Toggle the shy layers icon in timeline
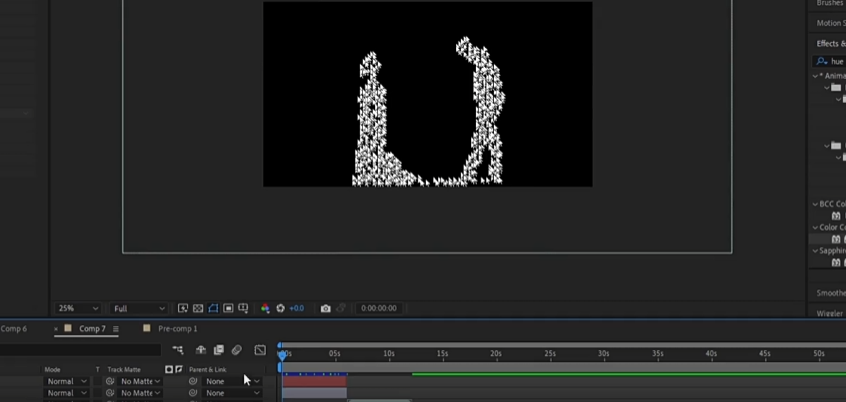The width and height of the screenshot is (846, 402). (x=201, y=350)
